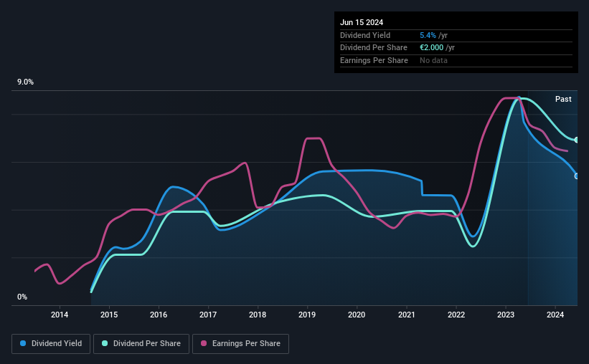Viewport: 589px width, 364px height.
Task: Toggle the Dividend Per Share legend button
Action: (141, 344)
